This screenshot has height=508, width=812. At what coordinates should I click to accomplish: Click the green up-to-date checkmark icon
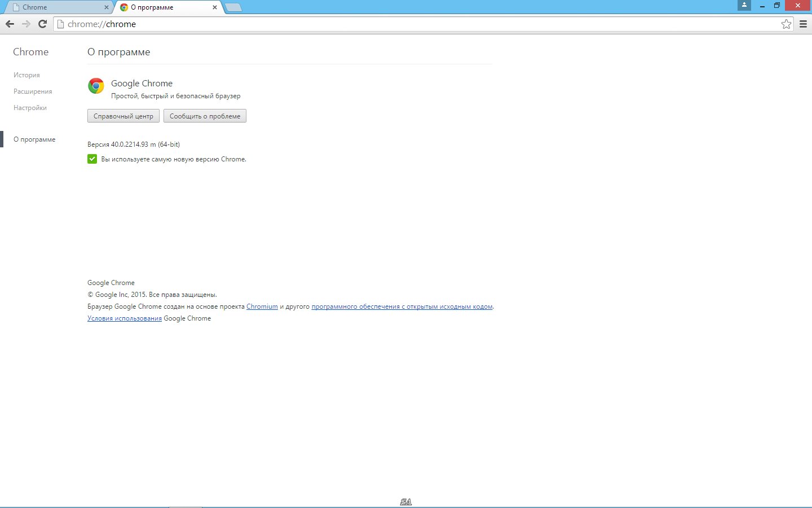92,159
